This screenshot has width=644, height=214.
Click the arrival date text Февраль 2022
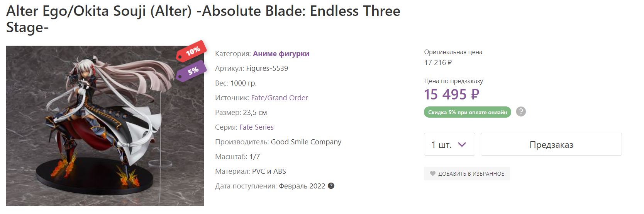click(x=302, y=186)
